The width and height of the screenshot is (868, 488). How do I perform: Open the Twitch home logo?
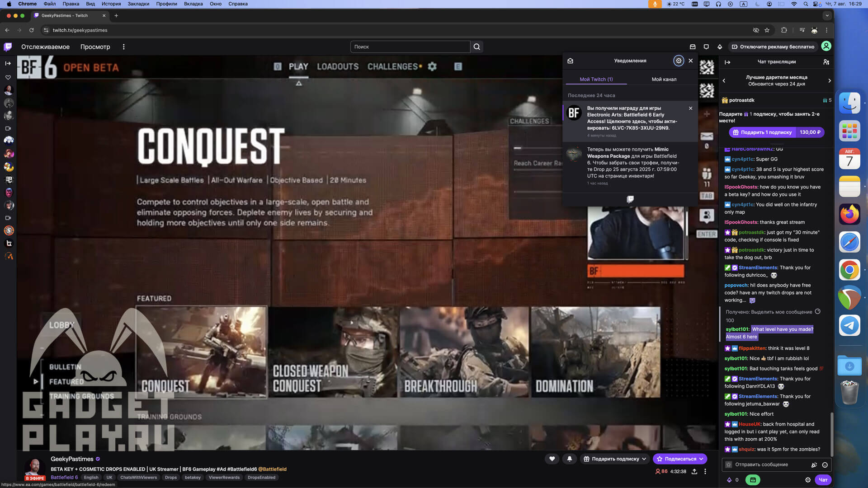(8, 47)
